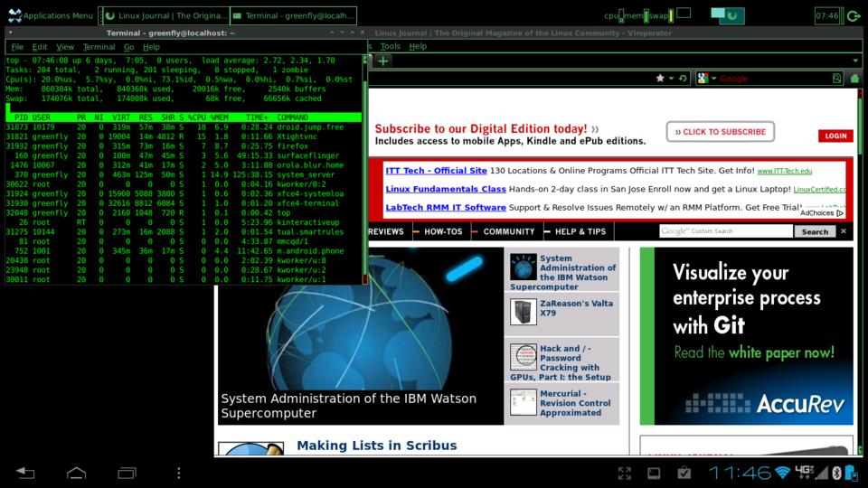The image size is (868, 488).
Task: Open the address bar history dropdown arrow
Action: coord(671,79)
